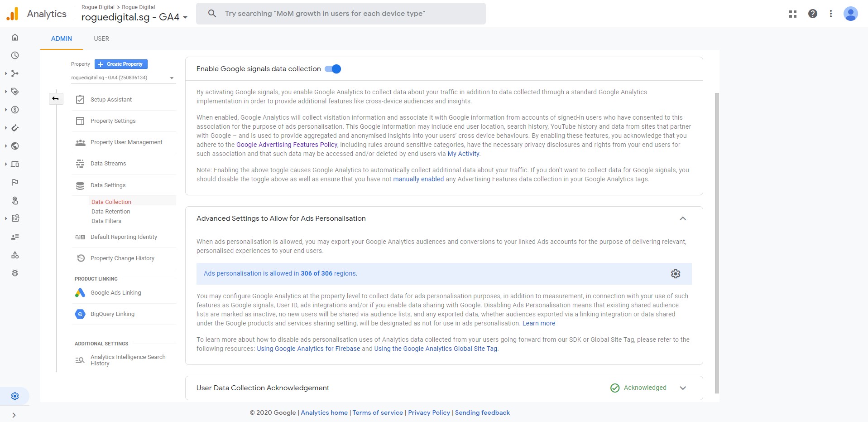Open the Terms of service footer link
Image resolution: width=868 pixels, height=422 pixels.
pyautogui.click(x=378, y=412)
